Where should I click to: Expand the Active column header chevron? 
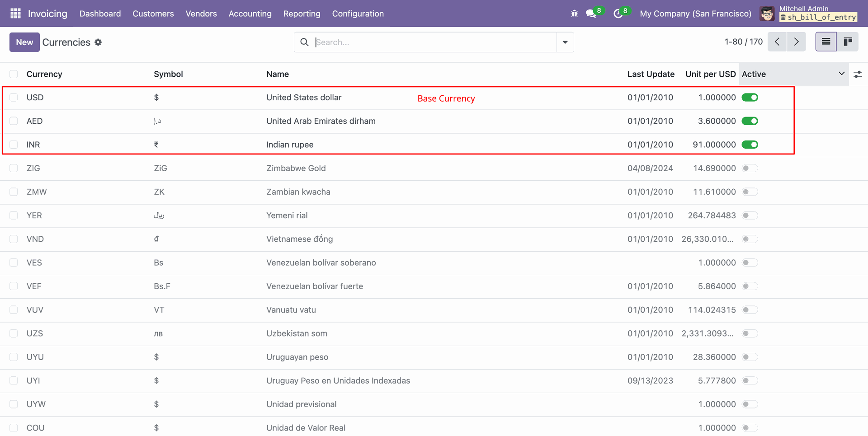pos(841,74)
